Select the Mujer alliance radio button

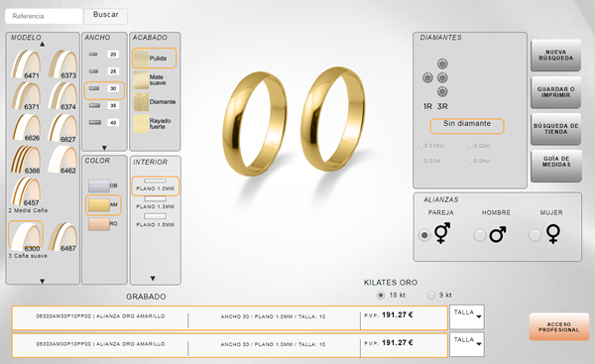click(x=535, y=235)
